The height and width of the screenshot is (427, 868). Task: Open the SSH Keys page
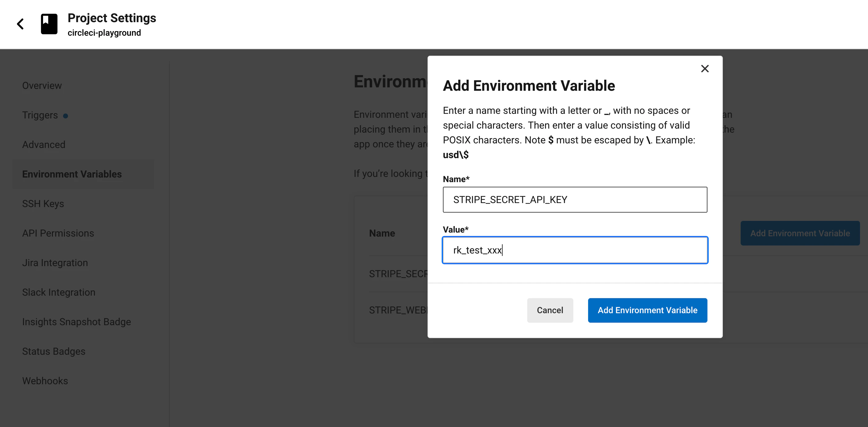tap(43, 204)
